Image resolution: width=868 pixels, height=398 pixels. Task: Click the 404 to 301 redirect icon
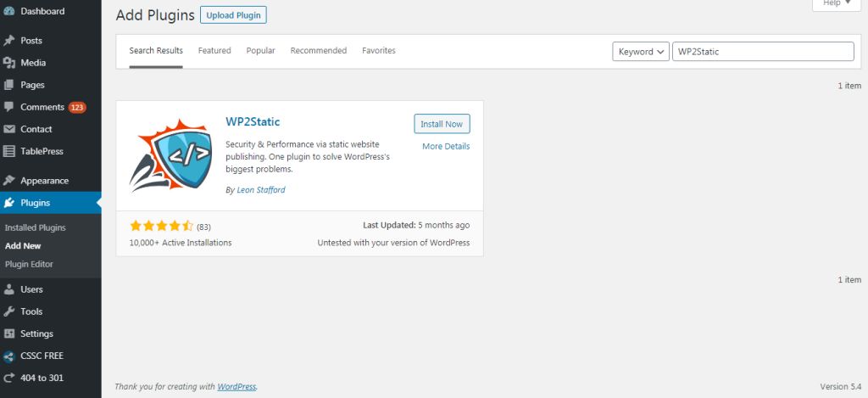[8, 378]
